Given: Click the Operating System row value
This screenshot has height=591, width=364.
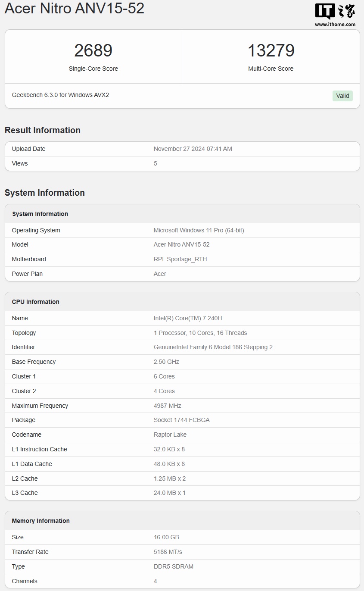Looking at the screenshot, I should coord(199,230).
